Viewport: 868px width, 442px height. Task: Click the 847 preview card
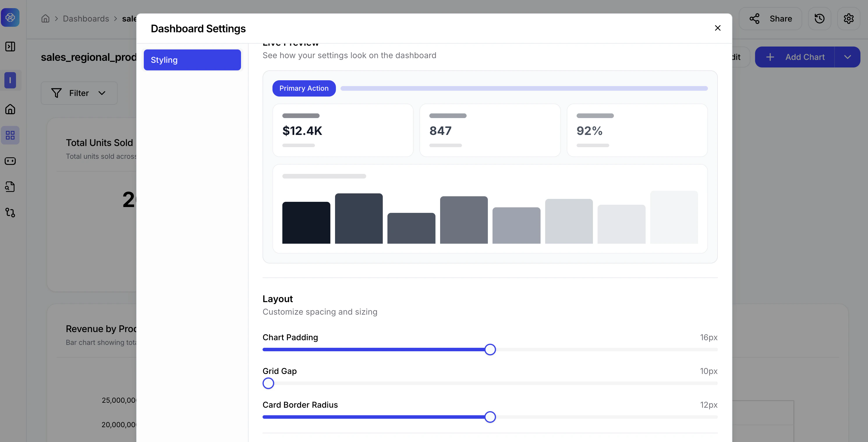point(490,130)
